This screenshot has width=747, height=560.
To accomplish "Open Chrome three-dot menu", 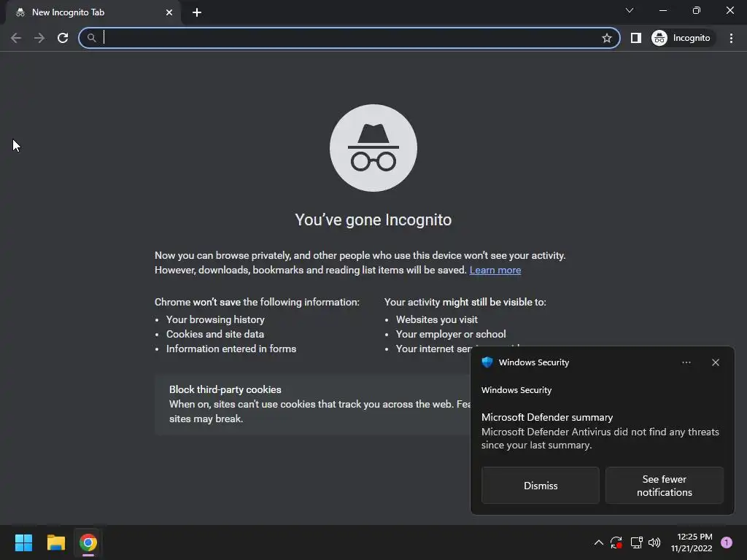I will tap(731, 38).
